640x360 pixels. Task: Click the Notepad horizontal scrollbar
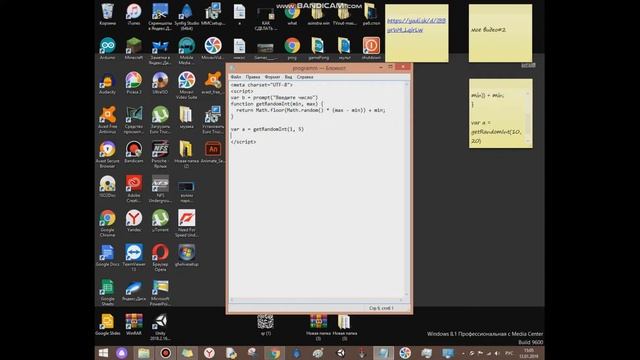[316, 300]
